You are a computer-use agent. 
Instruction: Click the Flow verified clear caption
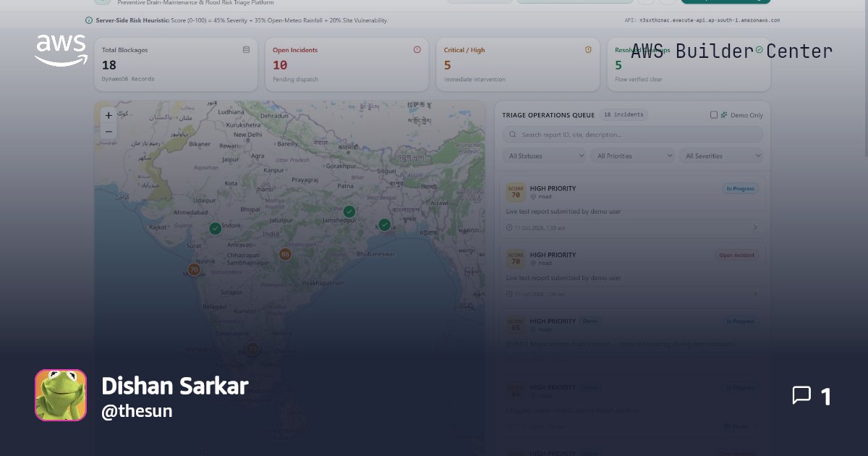pos(639,80)
